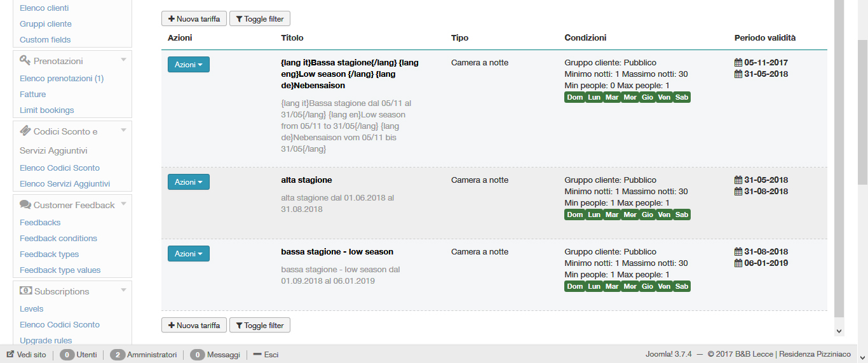The height and width of the screenshot is (363, 868).
Task: Toggle filter using the top button
Action: (x=259, y=19)
